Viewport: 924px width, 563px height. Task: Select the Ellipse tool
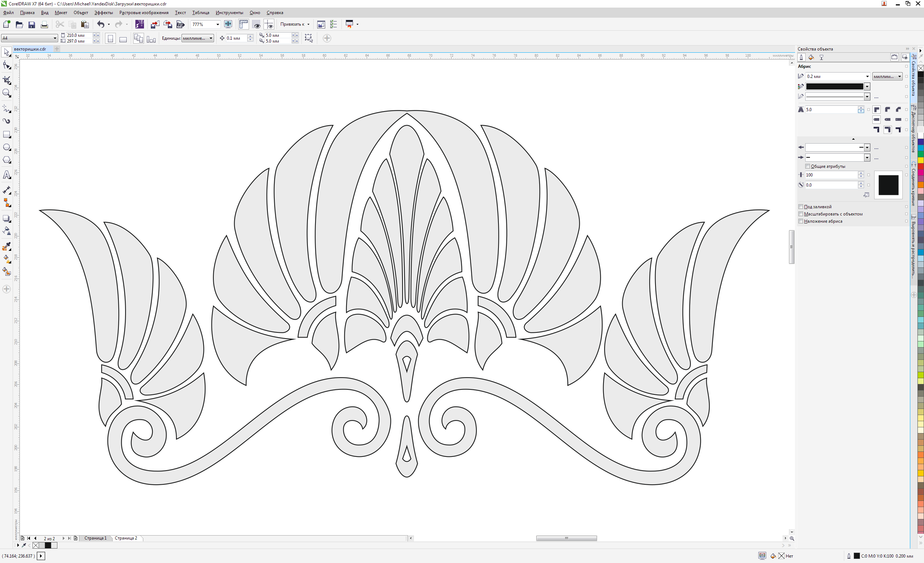coord(6,147)
